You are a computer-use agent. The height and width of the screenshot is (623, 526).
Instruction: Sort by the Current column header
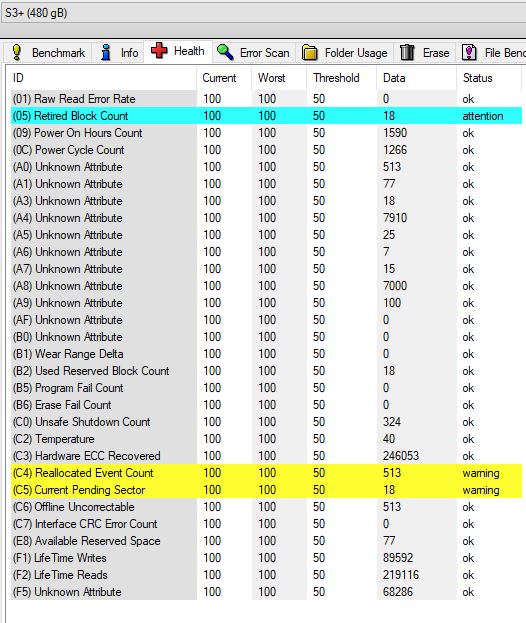coord(224,78)
